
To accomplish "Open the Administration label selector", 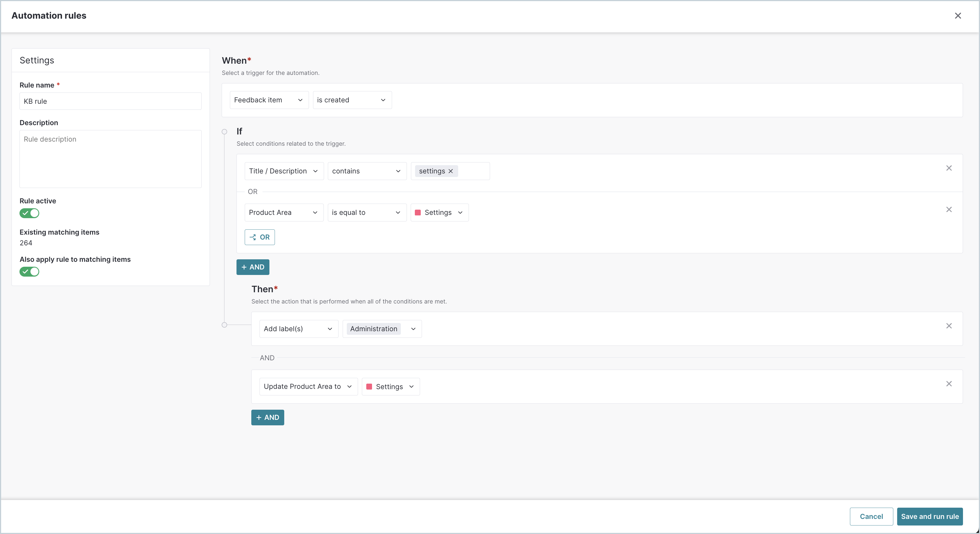I will 382,328.
